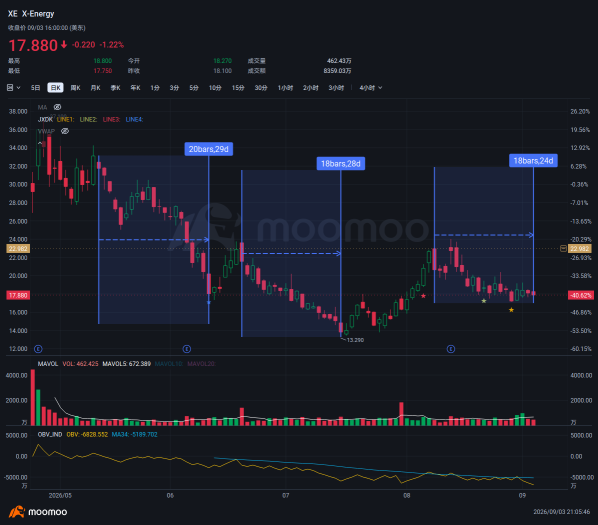Click the LINE1 legend entry

[65, 119]
